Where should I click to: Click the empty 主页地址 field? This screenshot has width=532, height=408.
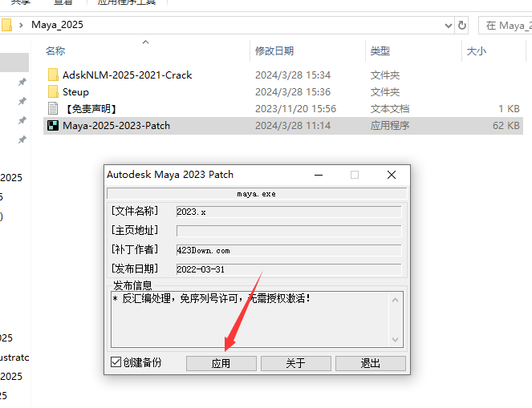289,231
